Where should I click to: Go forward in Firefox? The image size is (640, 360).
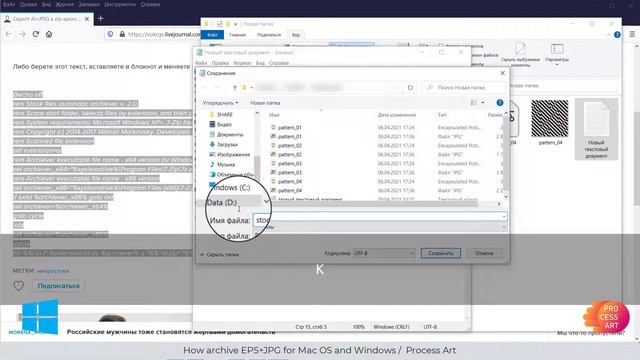pyautogui.click(x=22, y=34)
